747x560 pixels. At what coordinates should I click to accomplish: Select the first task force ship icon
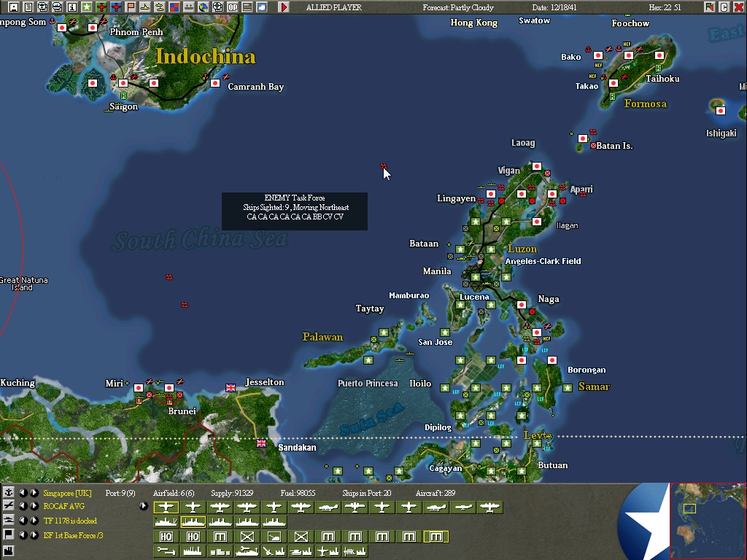[x=166, y=522]
